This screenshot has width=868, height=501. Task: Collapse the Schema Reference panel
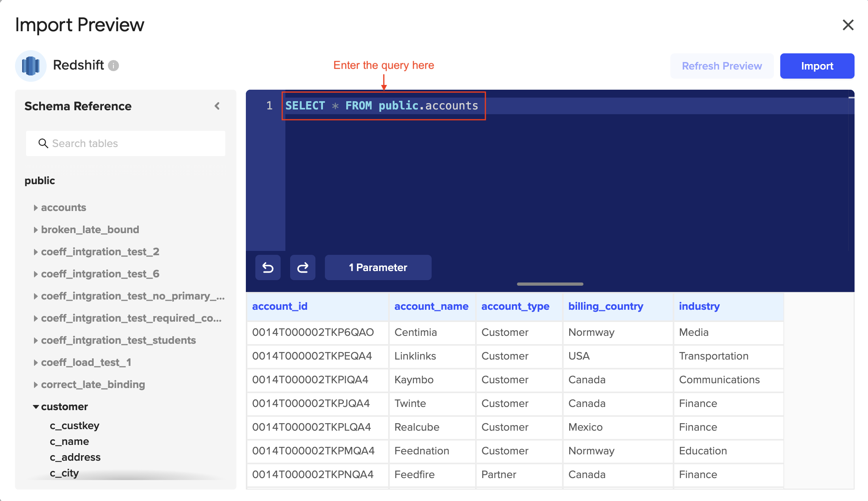point(217,106)
